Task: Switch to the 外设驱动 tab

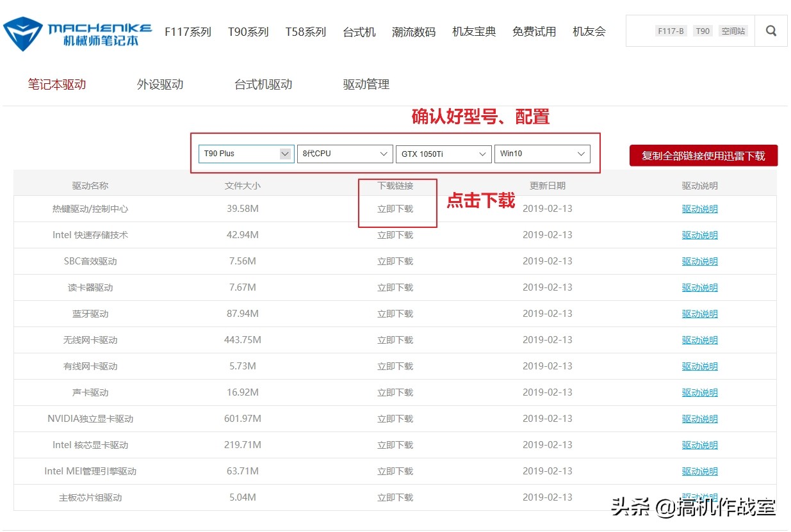Action: (159, 84)
